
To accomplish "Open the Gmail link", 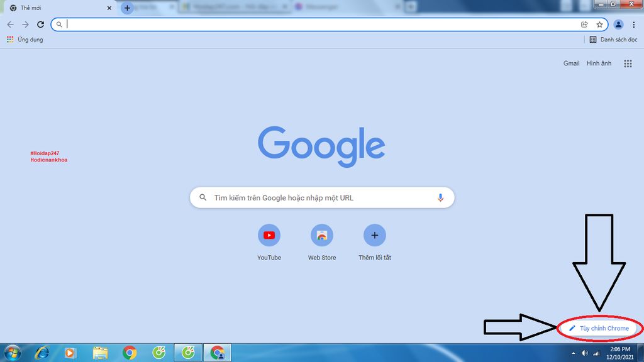I will pos(571,63).
